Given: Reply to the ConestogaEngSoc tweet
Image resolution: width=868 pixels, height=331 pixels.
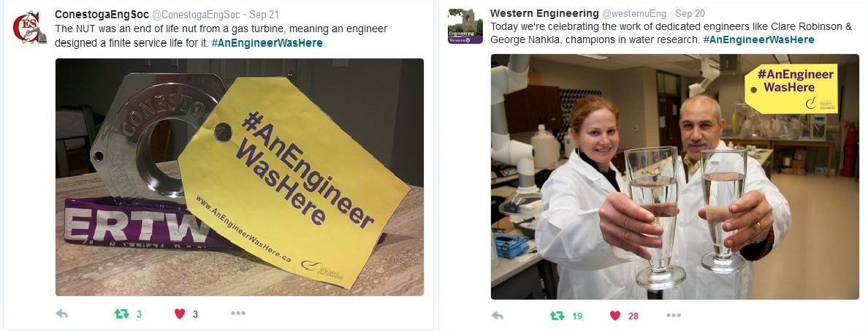Looking at the screenshot, I should [61, 314].
